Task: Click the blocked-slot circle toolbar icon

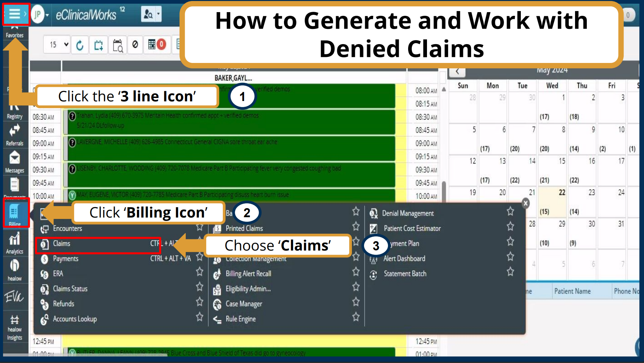Action: point(135,44)
